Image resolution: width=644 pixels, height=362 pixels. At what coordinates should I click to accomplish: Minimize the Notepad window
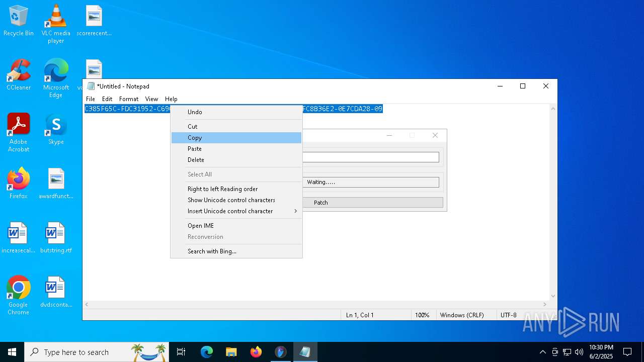(500, 86)
